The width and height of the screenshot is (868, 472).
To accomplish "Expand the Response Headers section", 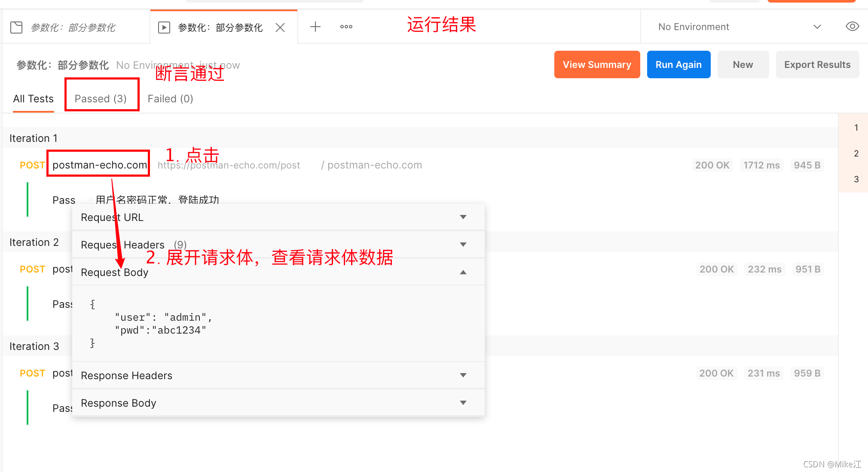I will pos(278,375).
